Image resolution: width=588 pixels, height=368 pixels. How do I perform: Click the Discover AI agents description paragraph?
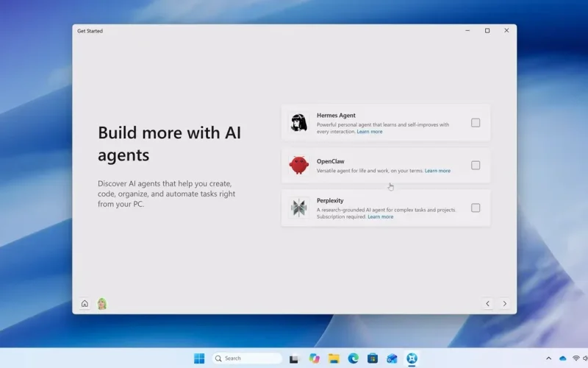click(167, 194)
